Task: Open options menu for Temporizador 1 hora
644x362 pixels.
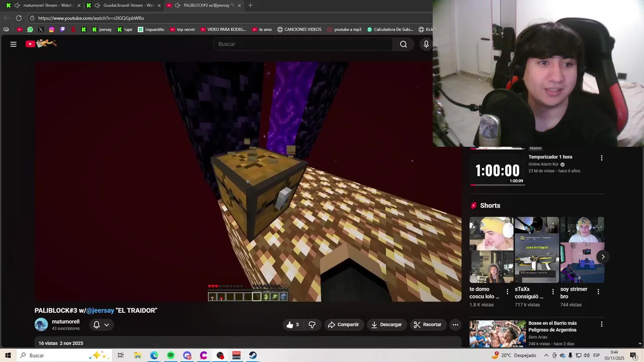Action: [601, 158]
